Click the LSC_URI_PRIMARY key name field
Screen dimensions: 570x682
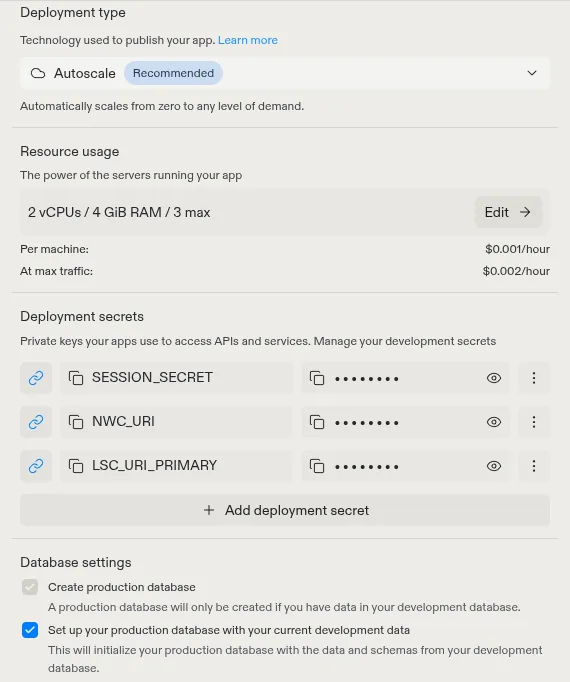point(176,466)
